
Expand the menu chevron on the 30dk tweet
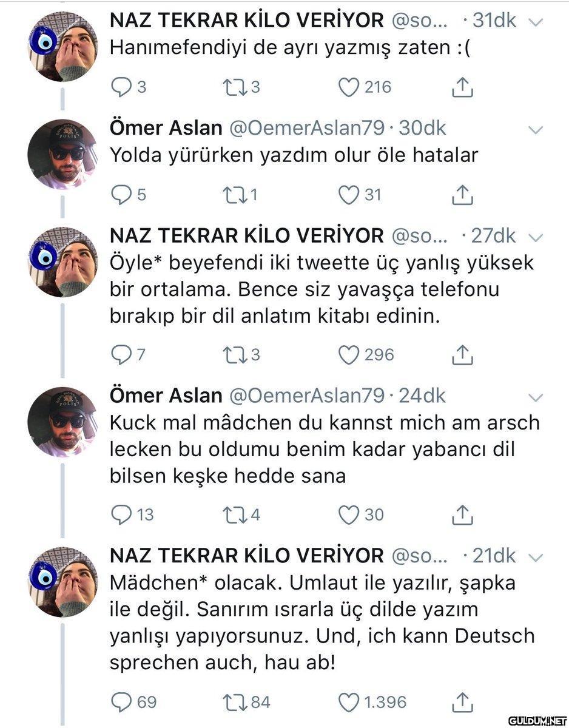click(x=535, y=129)
